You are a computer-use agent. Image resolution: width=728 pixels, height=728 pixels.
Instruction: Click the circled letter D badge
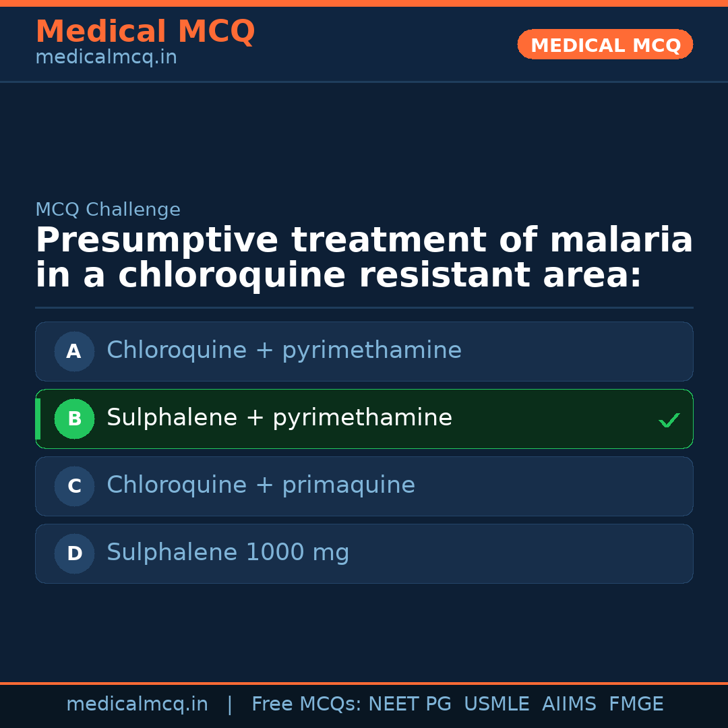pyautogui.click(x=74, y=553)
